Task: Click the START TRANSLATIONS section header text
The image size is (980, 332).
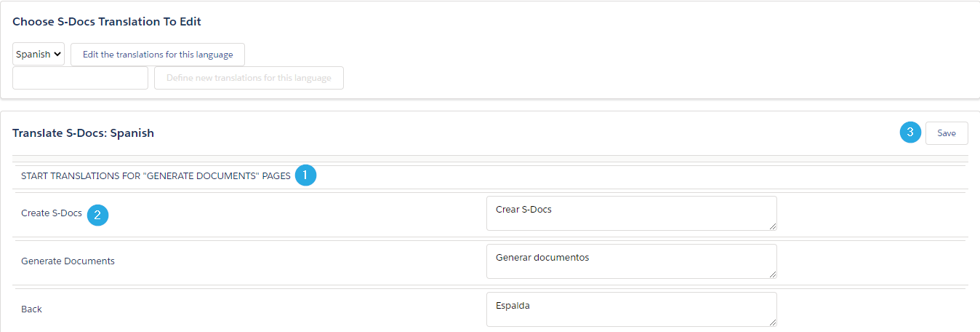Action: pyautogui.click(x=156, y=176)
